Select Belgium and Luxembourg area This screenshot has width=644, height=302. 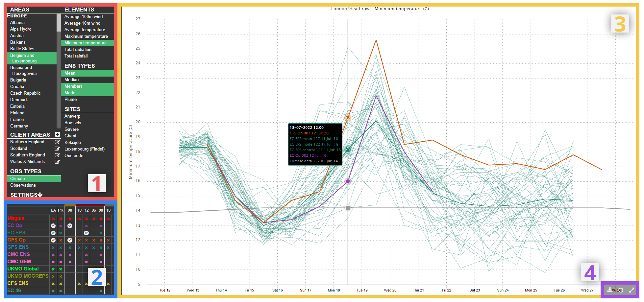tap(32, 58)
